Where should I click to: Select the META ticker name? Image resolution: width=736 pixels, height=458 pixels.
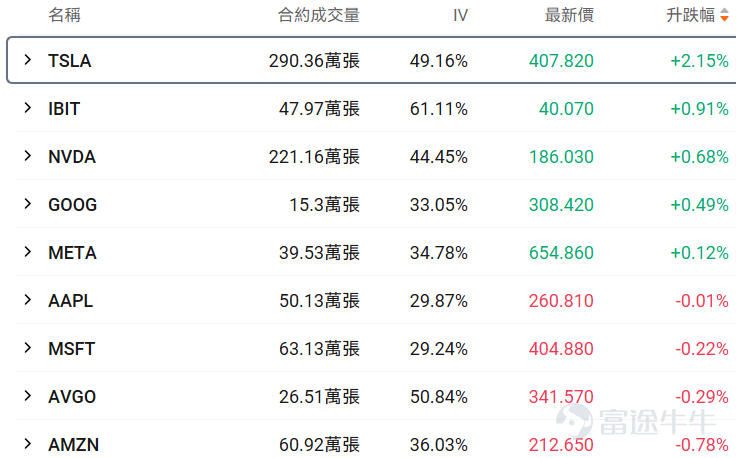pos(72,253)
